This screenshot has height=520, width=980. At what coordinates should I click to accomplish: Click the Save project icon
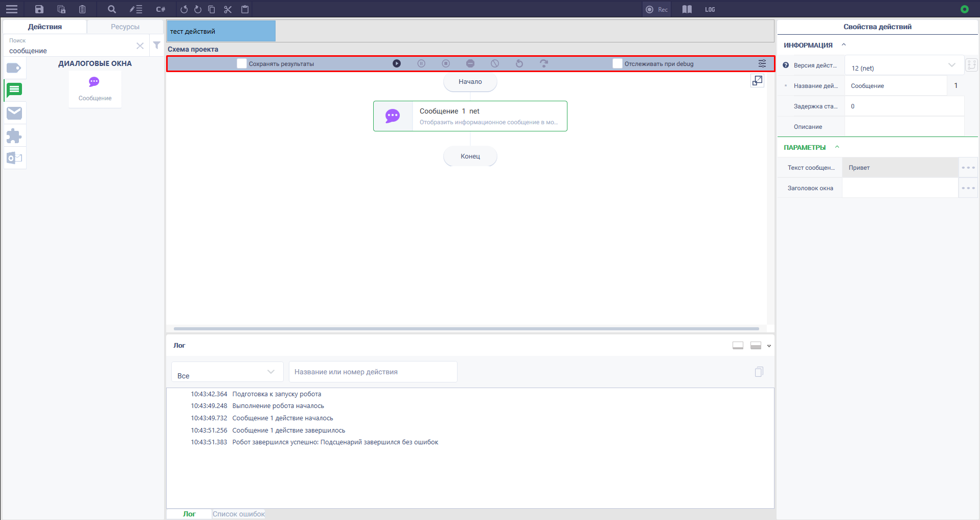[x=39, y=9]
